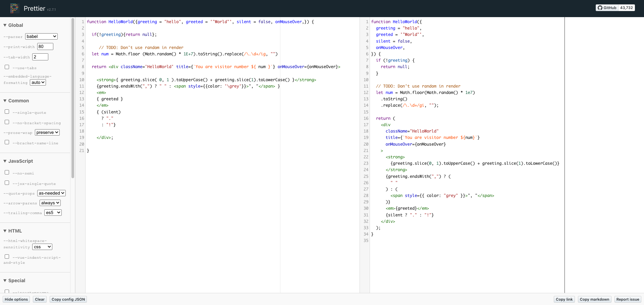Enable --bracket-same-line option
Image resolution: width=644 pixels, height=305 pixels.
(x=7, y=142)
